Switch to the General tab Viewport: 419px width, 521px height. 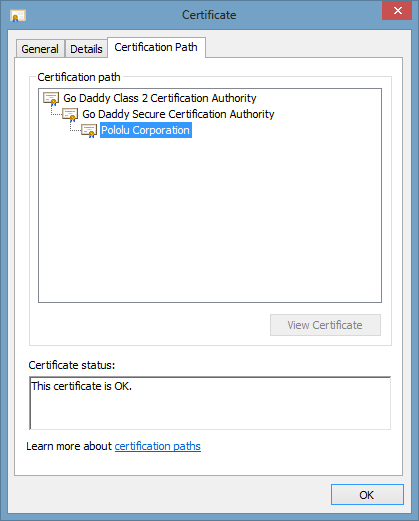40,49
